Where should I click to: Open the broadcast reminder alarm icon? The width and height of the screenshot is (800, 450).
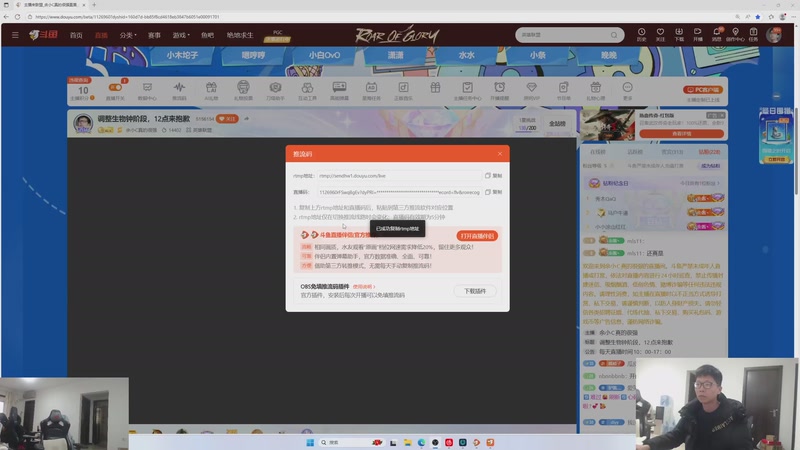499,90
